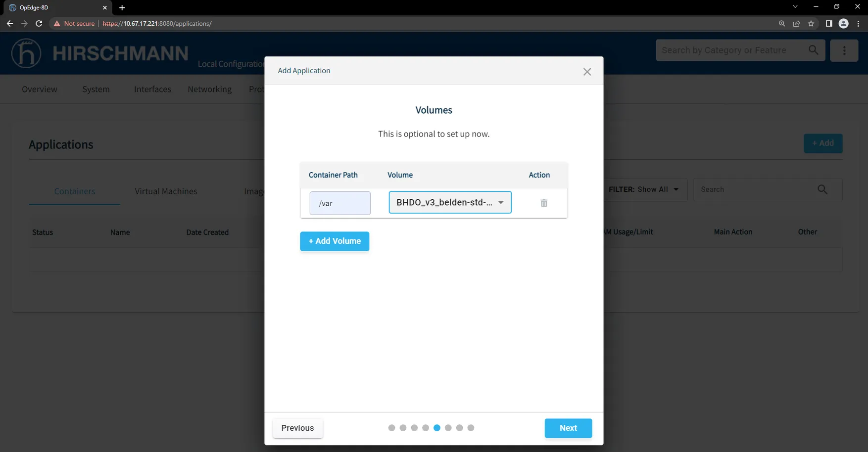Switch to the Containers tab
The width and height of the screenshot is (868, 452).
click(75, 191)
